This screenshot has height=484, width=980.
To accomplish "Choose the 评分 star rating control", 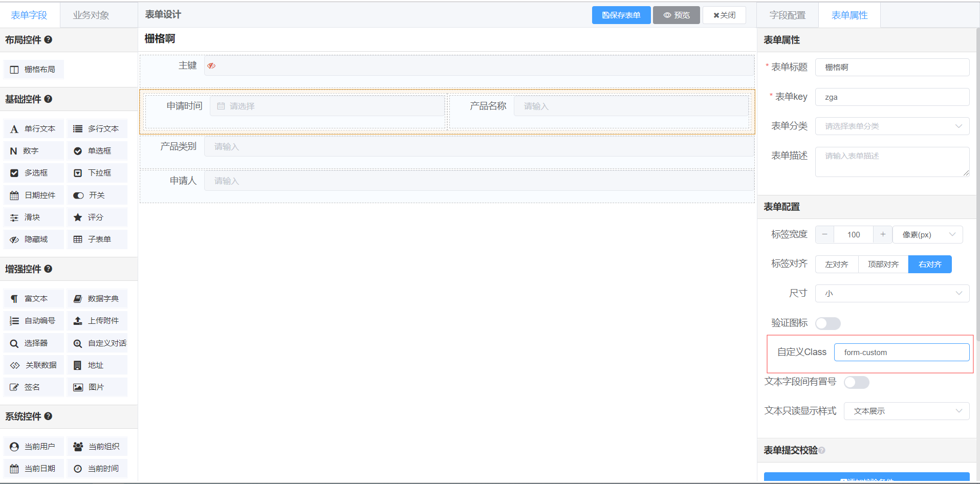I will tap(96, 217).
